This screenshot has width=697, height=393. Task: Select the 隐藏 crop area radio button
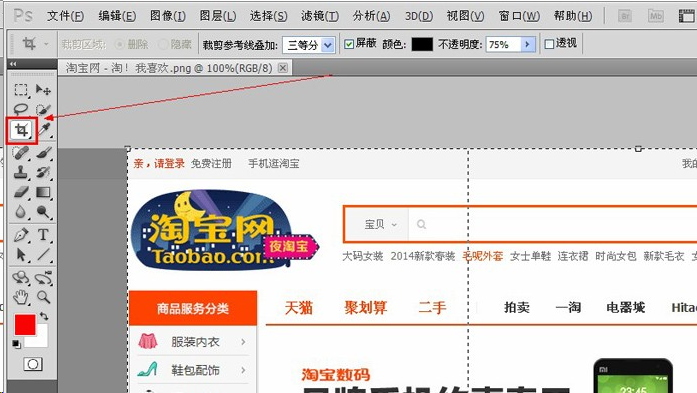point(163,44)
